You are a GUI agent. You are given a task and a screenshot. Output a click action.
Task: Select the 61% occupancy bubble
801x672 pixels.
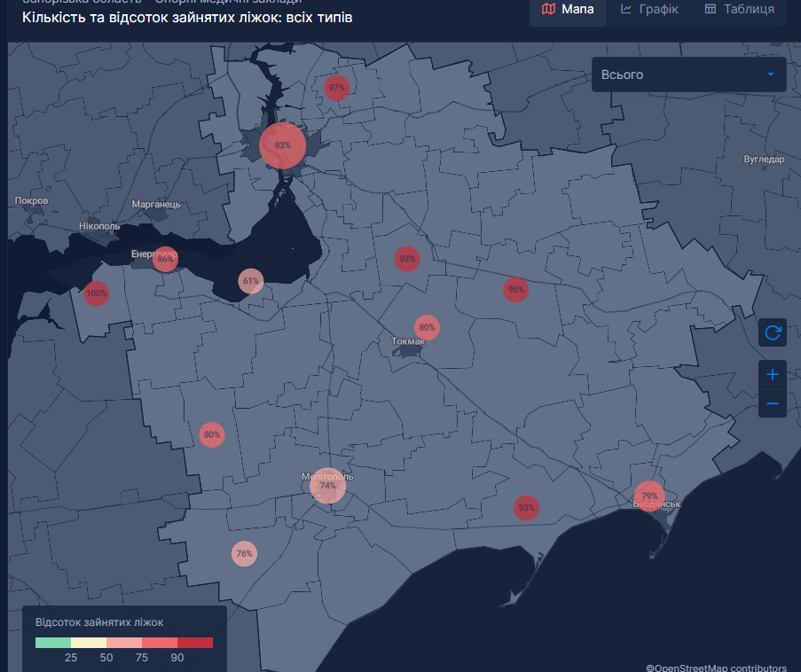(x=251, y=282)
